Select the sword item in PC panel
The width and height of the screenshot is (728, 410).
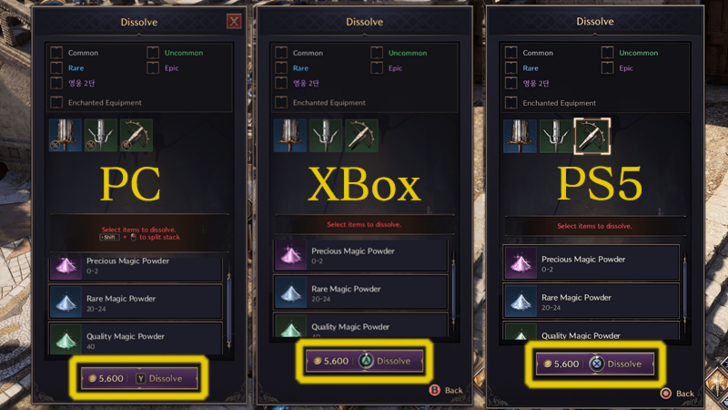(x=65, y=135)
